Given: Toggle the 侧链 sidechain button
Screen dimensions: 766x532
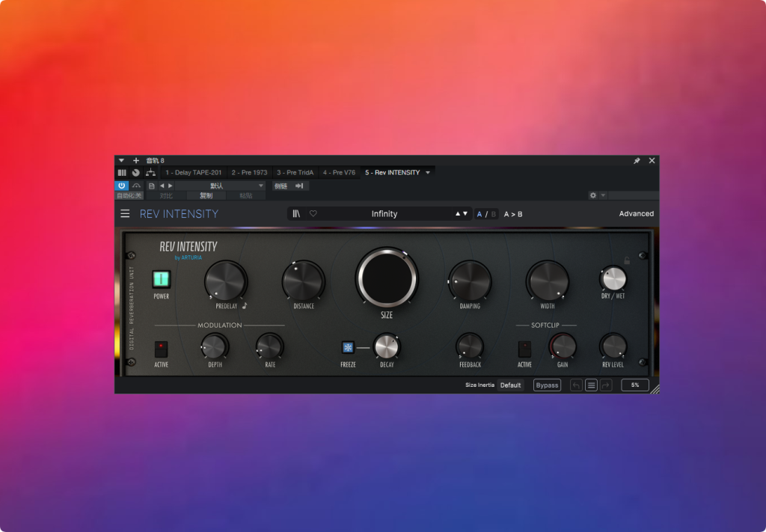Looking at the screenshot, I should 281,186.
